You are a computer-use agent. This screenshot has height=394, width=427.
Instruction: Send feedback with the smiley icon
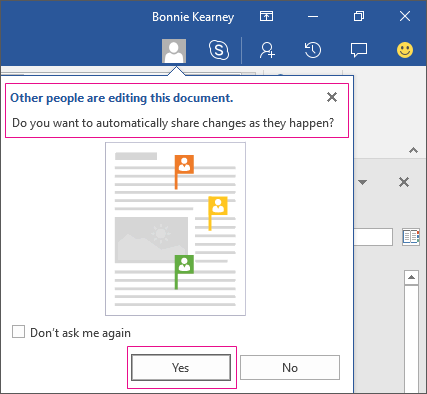pyautogui.click(x=405, y=50)
